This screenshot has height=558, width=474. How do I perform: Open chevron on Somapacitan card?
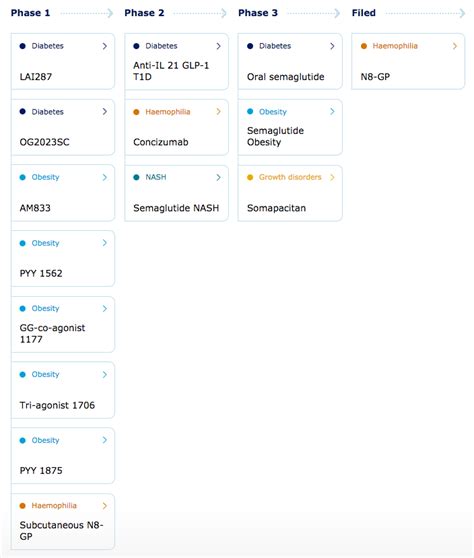coord(332,178)
